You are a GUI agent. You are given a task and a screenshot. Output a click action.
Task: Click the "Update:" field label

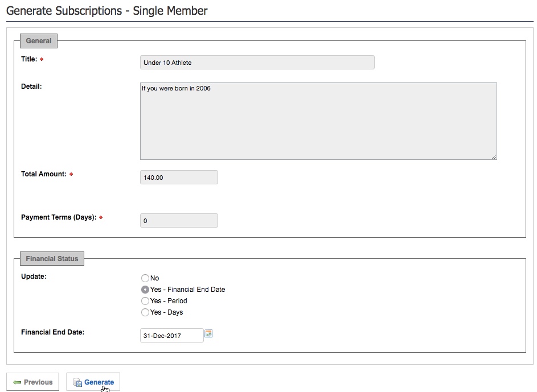[x=34, y=277]
